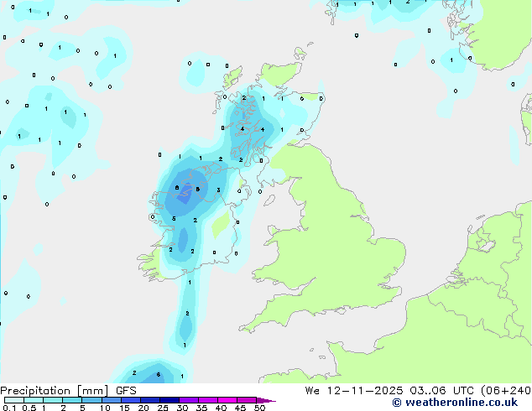The image size is (532, 411).
Task: Click the 1–2 mm legend color swatch
Action: pyautogui.click(x=53, y=400)
